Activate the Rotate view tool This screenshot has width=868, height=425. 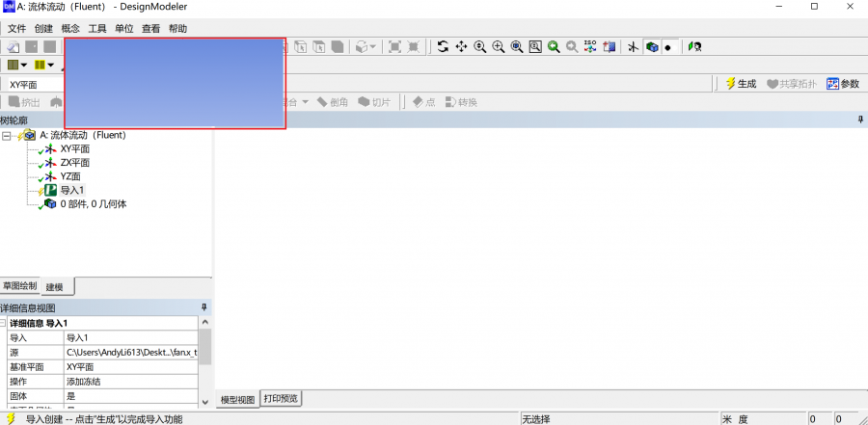443,47
